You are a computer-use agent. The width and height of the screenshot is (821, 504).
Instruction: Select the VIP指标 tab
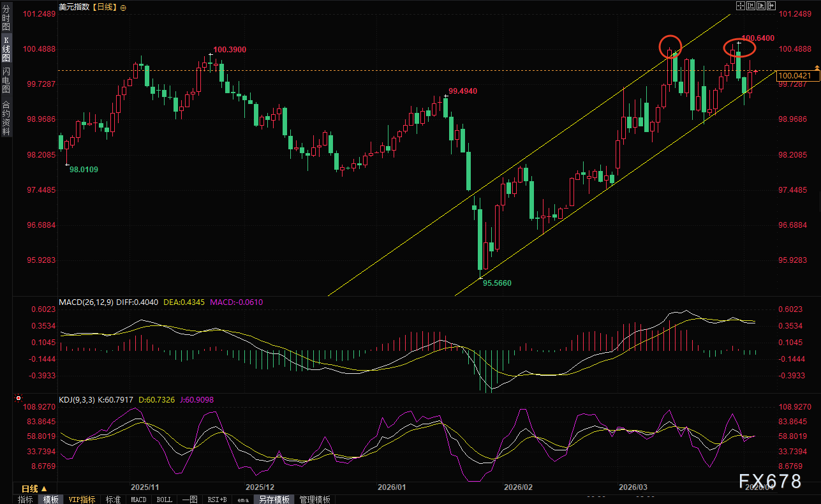[82, 500]
